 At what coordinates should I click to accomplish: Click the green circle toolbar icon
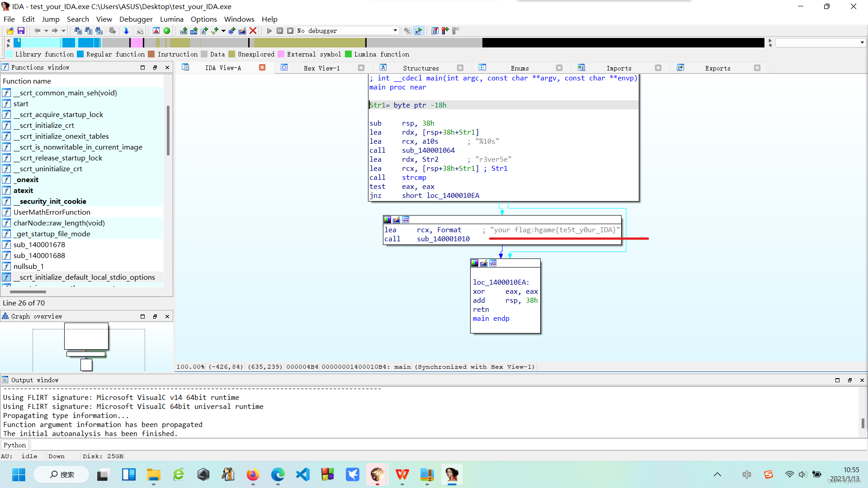(167, 31)
